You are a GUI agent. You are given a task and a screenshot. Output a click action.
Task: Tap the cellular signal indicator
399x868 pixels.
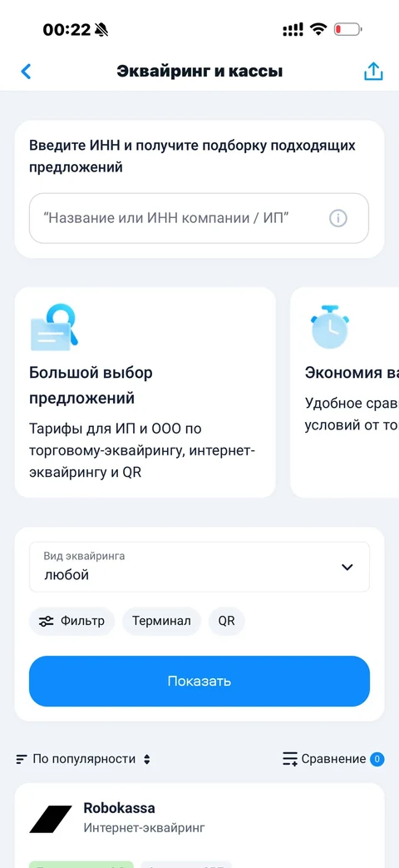pos(293,30)
